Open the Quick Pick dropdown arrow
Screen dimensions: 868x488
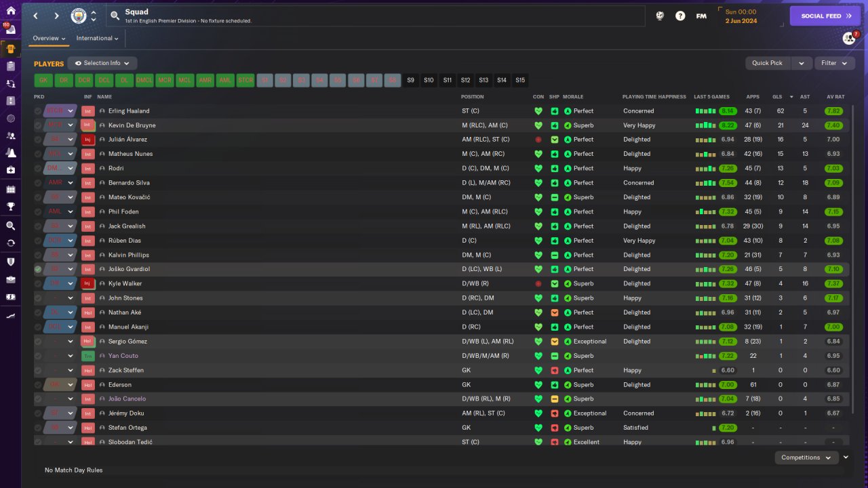[x=802, y=63]
